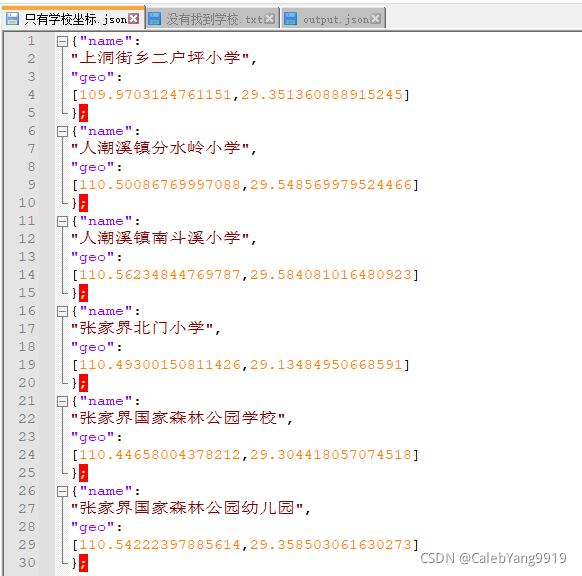Click the text "上洞街乡二户坪小学"
This screenshot has width=582, height=576.
click(160, 58)
